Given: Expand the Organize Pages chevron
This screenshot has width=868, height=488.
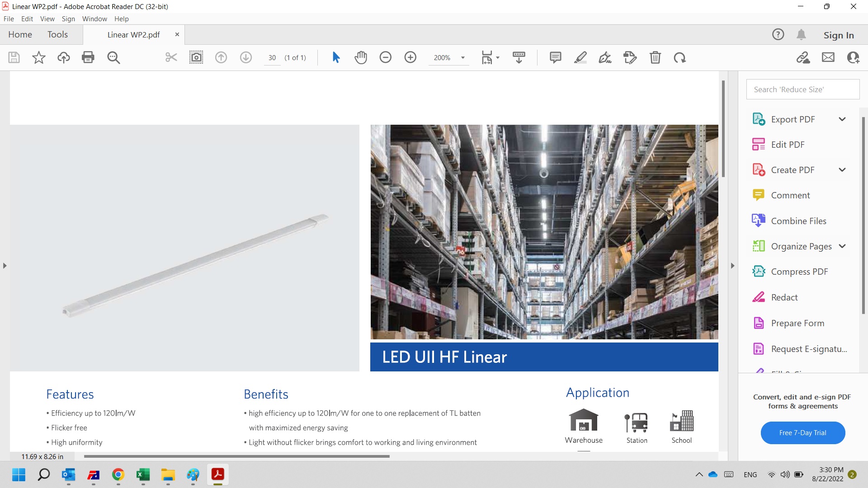Looking at the screenshot, I should 842,246.
